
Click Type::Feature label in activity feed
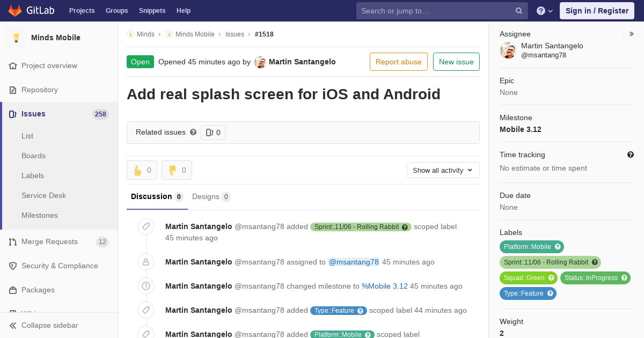click(334, 311)
